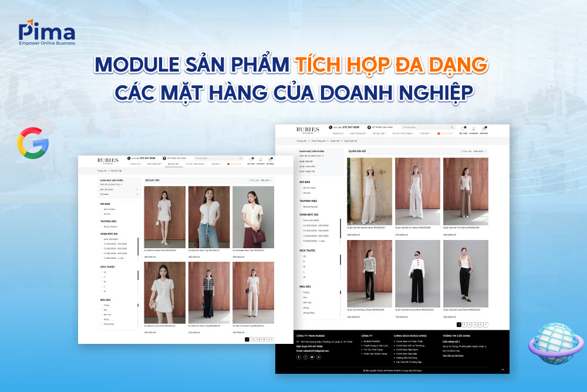Image resolution: width=587 pixels, height=392 pixels.
Task: Select the Trang Chủ menu item
Action: pyautogui.click(x=338, y=133)
